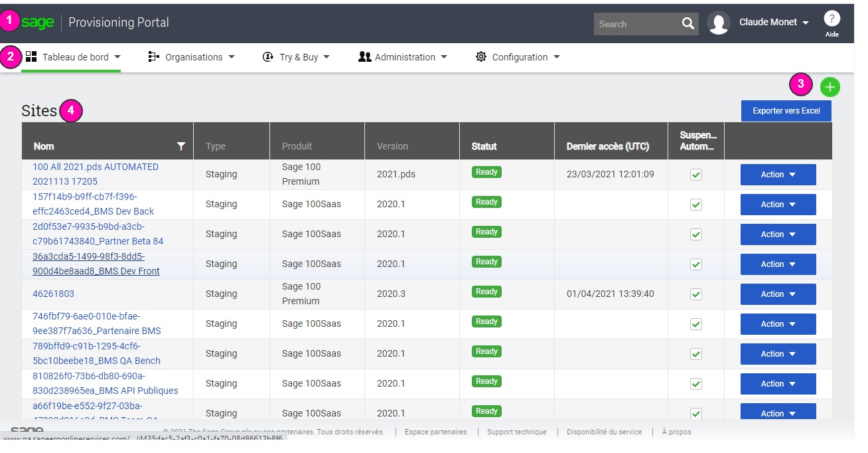
Task: Expand the Claude Monet user menu
Action: (774, 22)
